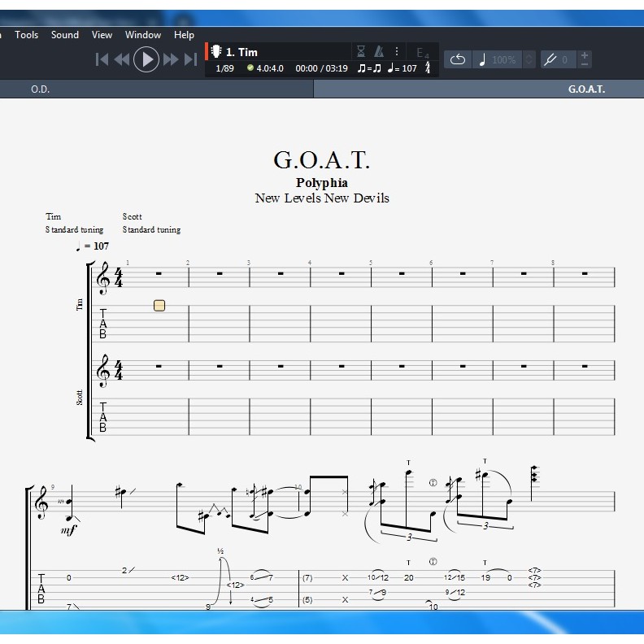The height and width of the screenshot is (644, 644).
Task: Toggle the tuning fork transpose
Action: (x=550, y=60)
